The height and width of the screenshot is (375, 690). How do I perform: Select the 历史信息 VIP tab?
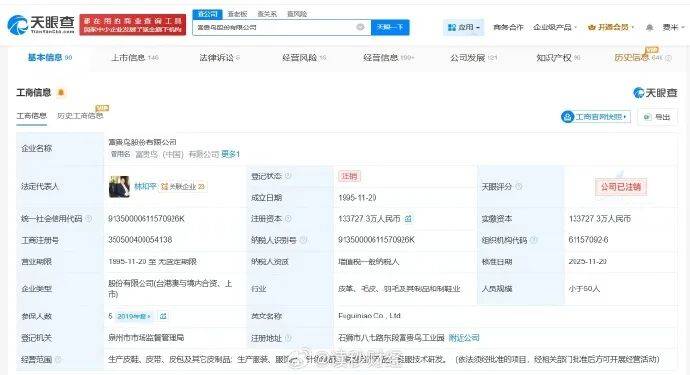click(638, 58)
